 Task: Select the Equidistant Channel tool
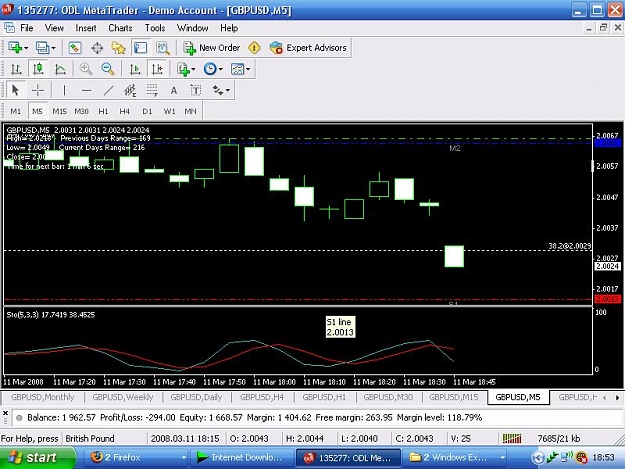pos(130,90)
